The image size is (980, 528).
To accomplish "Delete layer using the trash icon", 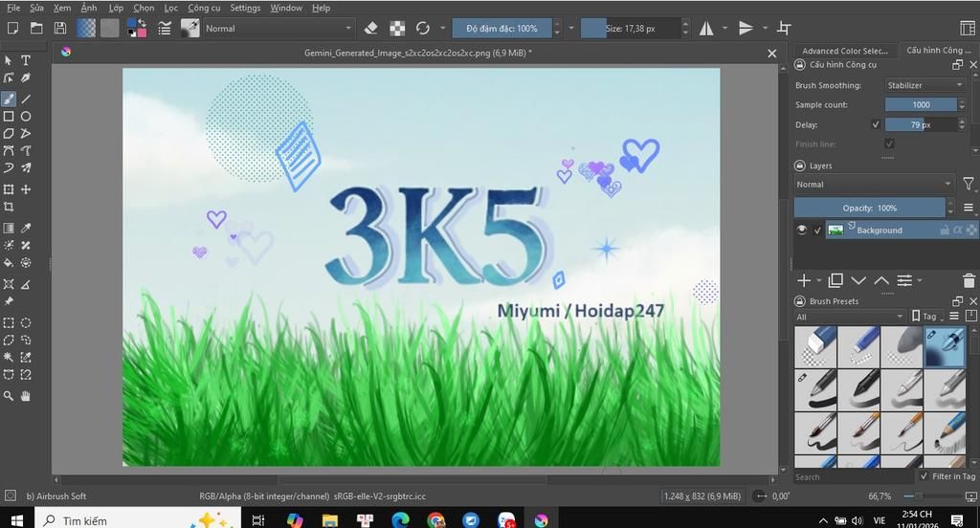I will (x=969, y=280).
